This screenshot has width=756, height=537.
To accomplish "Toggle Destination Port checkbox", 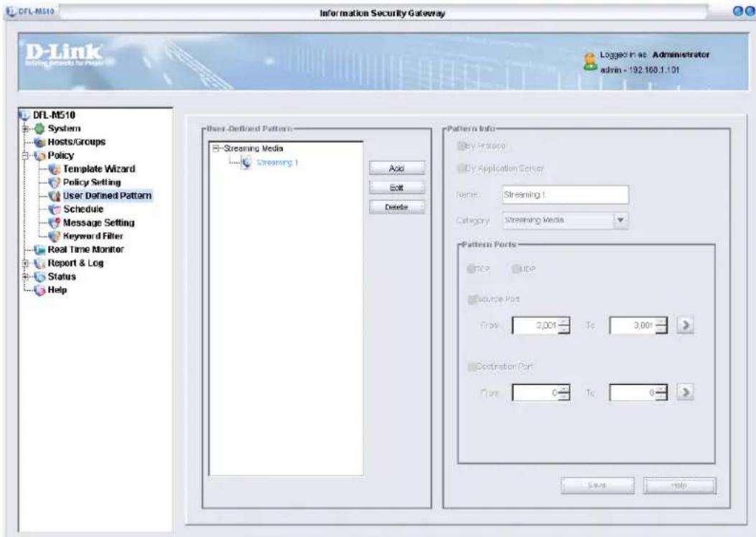I will tap(472, 367).
